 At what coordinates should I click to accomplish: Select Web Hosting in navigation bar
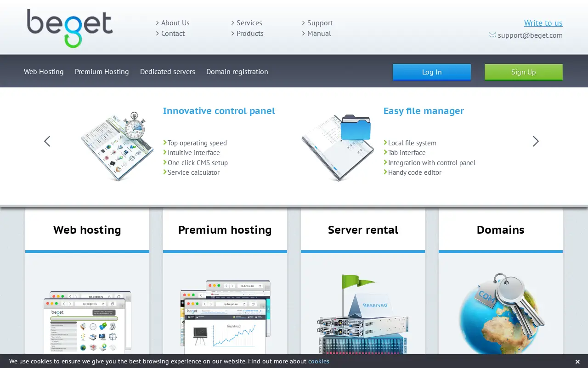pos(44,72)
